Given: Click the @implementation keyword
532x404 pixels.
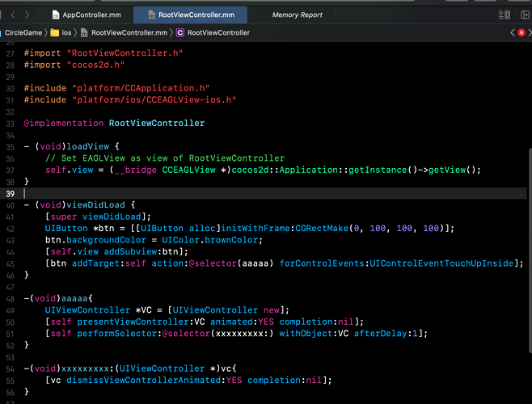Looking at the screenshot, I should (63, 123).
